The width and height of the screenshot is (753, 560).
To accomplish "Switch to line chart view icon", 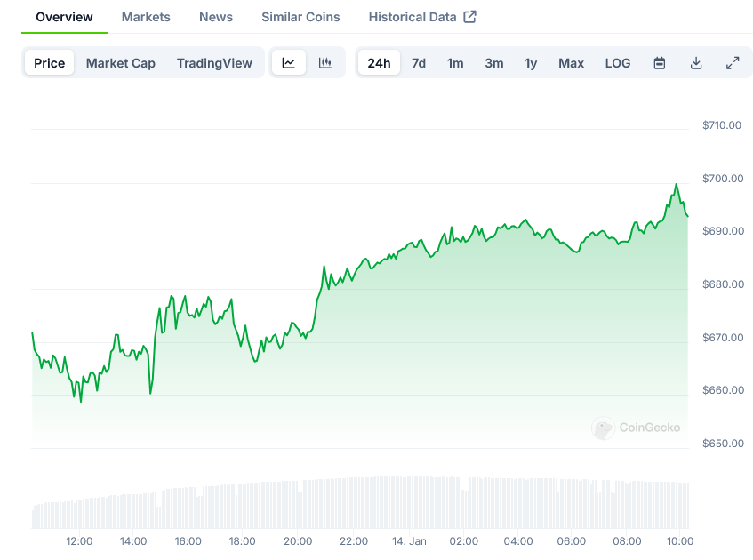I will coord(289,63).
